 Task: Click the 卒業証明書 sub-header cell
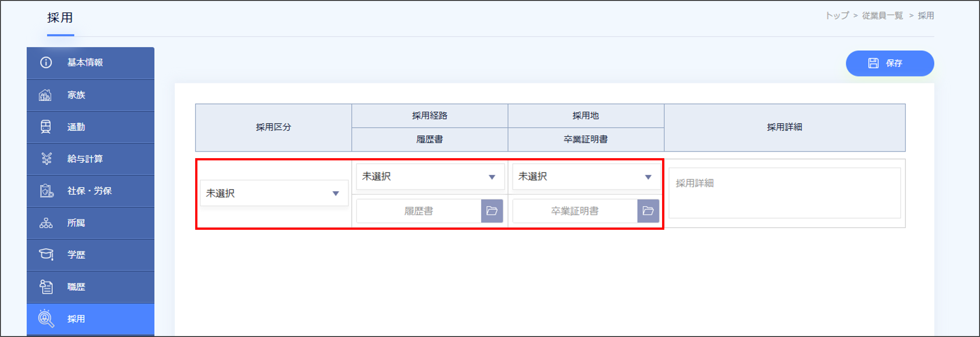(x=586, y=139)
